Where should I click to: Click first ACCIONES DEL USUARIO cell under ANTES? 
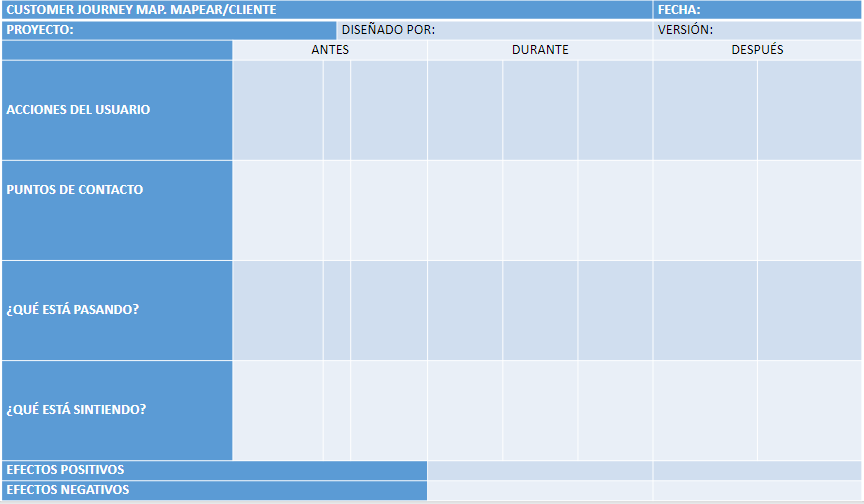coord(278,110)
